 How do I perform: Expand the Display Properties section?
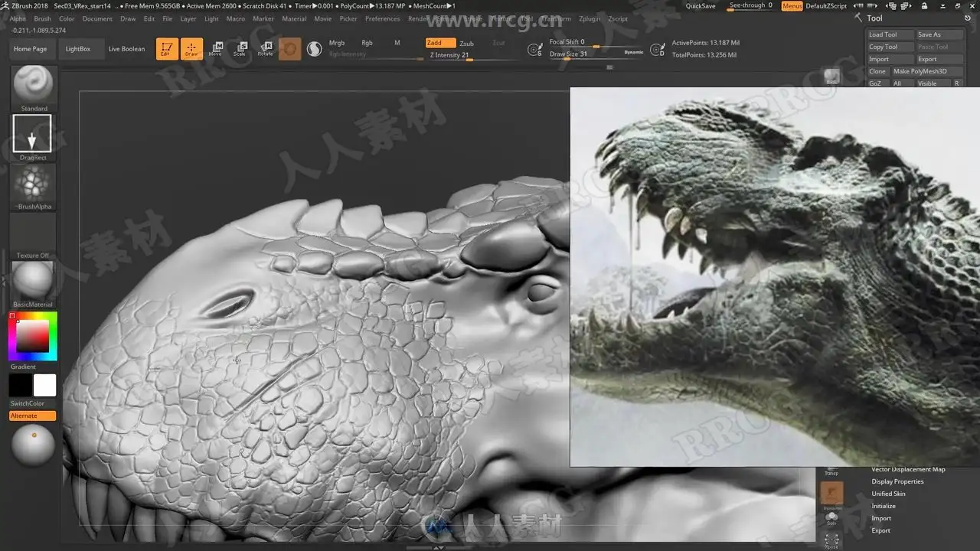tap(897, 481)
